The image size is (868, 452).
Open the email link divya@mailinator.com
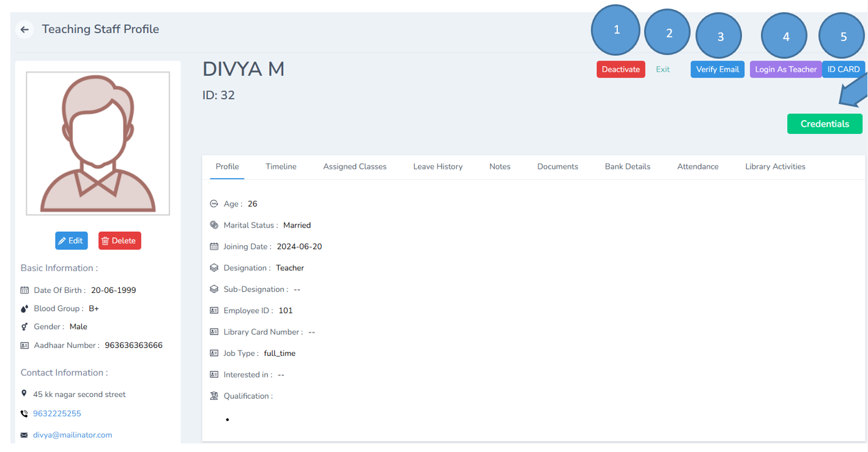[x=73, y=435]
